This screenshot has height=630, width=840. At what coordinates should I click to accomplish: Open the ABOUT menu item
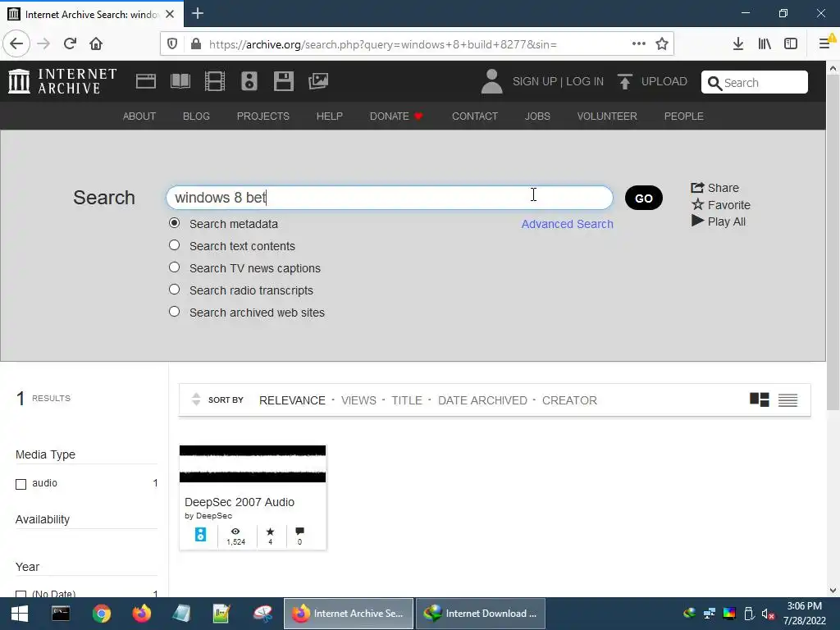139,116
